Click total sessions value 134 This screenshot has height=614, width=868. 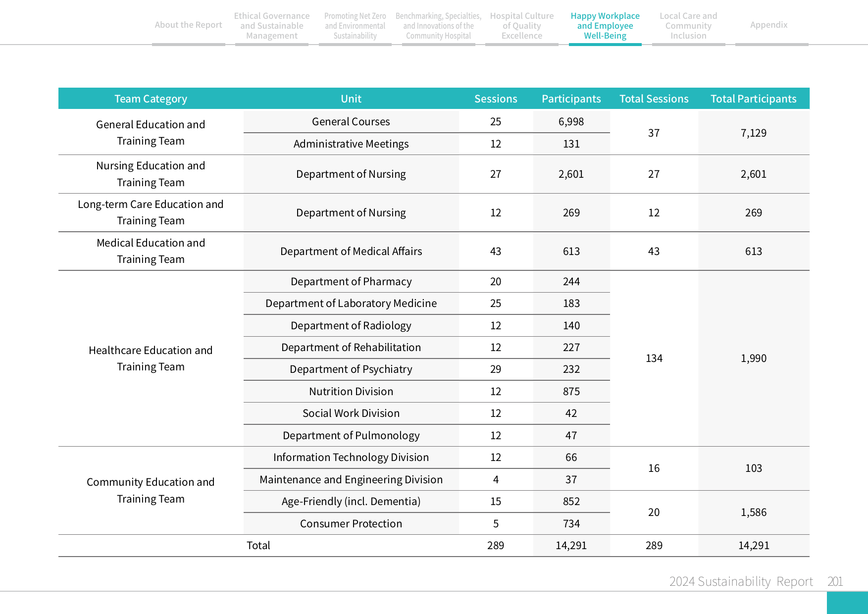[654, 358]
